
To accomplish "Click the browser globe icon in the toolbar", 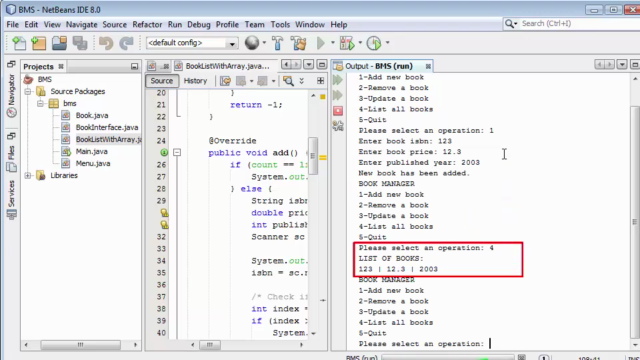I will tap(252, 42).
